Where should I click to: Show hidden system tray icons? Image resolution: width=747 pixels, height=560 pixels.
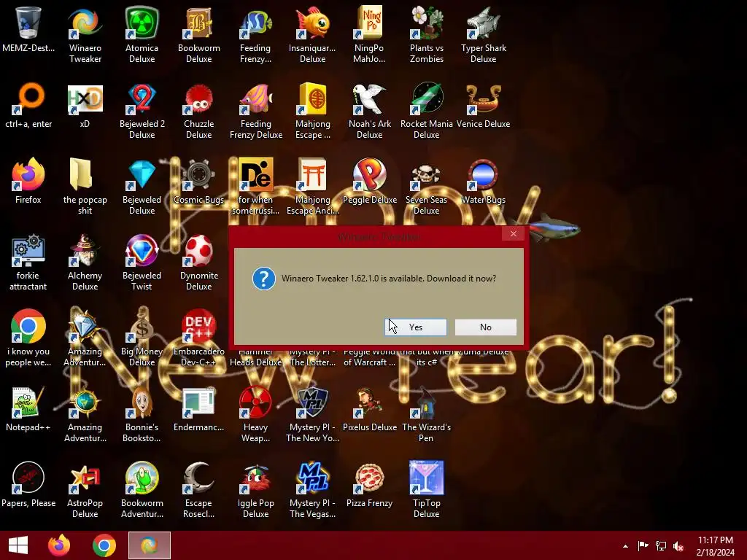click(625, 546)
